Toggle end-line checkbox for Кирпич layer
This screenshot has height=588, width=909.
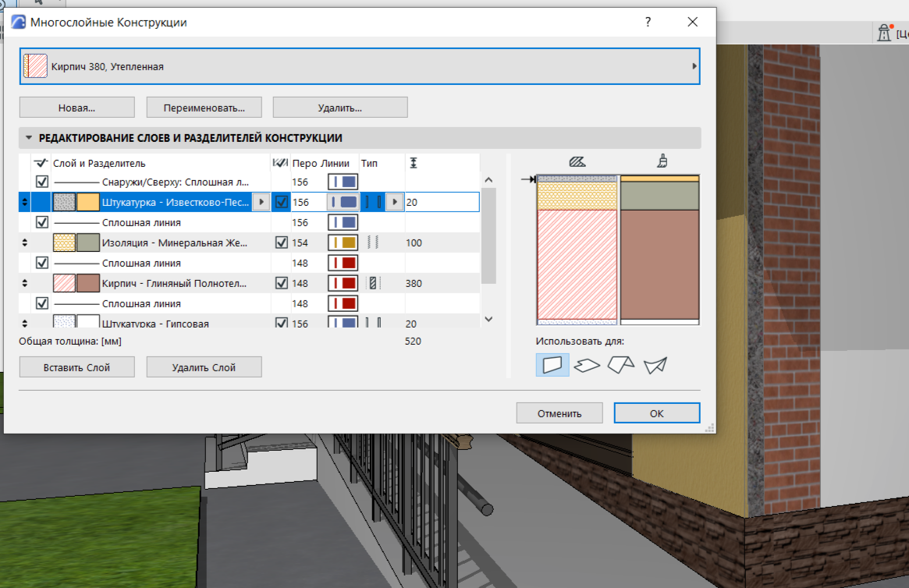click(x=282, y=283)
